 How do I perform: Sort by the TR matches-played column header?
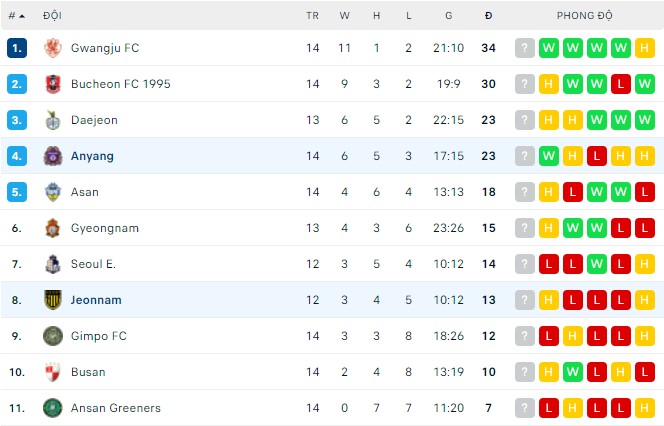coord(313,16)
